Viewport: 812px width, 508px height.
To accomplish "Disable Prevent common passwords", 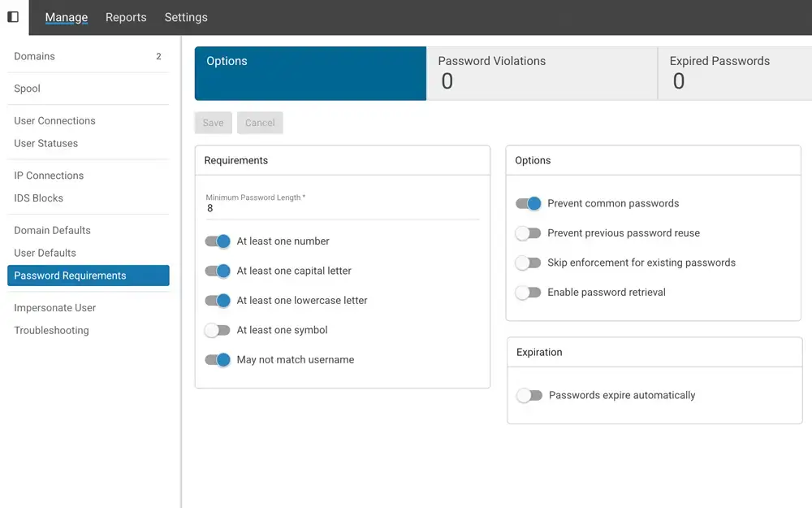I will click(529, 203).
